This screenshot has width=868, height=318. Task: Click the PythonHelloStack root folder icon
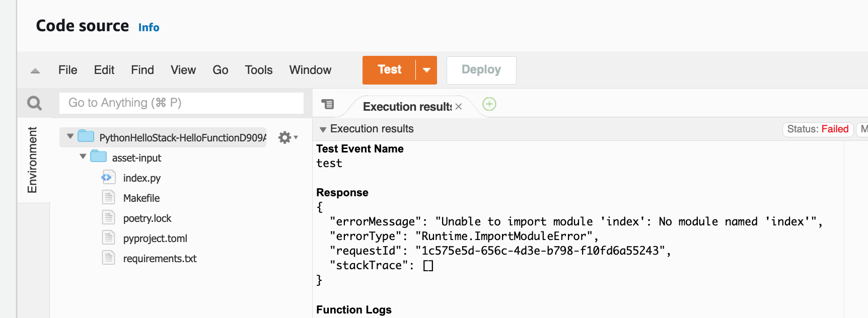pyautogui.click(x=86, y=136)
